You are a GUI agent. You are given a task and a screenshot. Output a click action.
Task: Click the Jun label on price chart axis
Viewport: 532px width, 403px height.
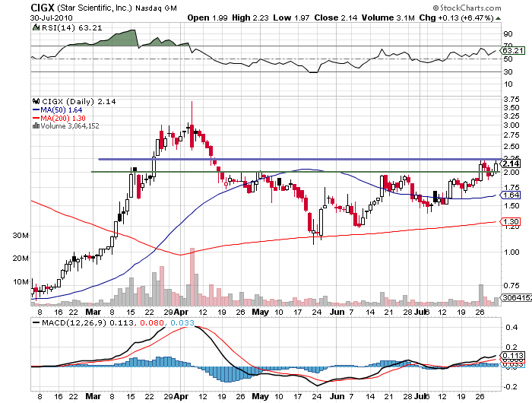337,312
